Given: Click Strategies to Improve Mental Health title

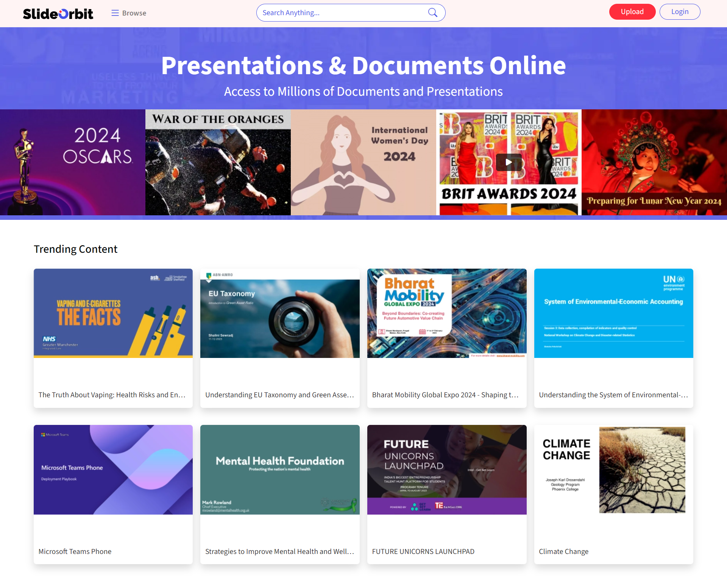Looking at the screenshot, I should [x=279, y=551].
